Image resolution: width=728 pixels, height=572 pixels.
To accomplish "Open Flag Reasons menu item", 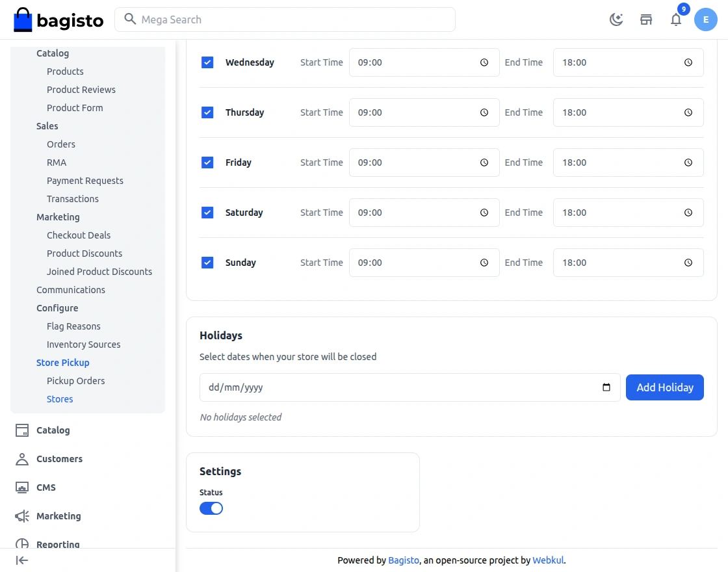I will coord(73,326).
